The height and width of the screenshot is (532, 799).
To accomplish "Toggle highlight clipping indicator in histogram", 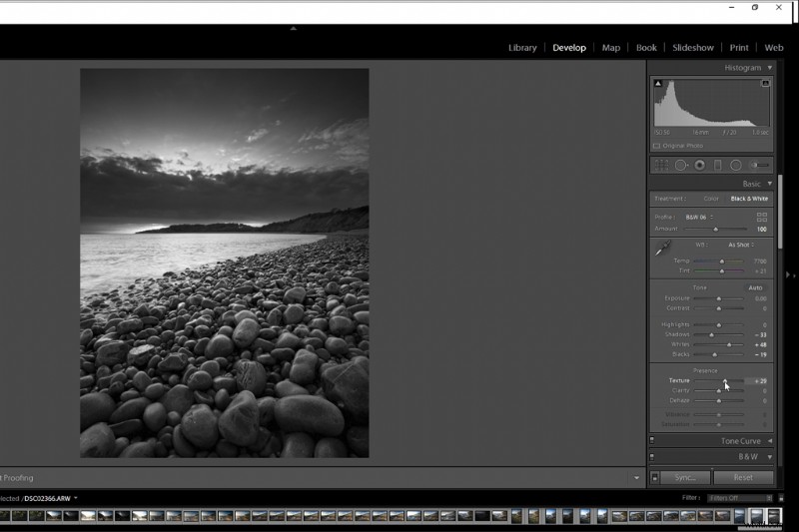I will click(765, 83).
